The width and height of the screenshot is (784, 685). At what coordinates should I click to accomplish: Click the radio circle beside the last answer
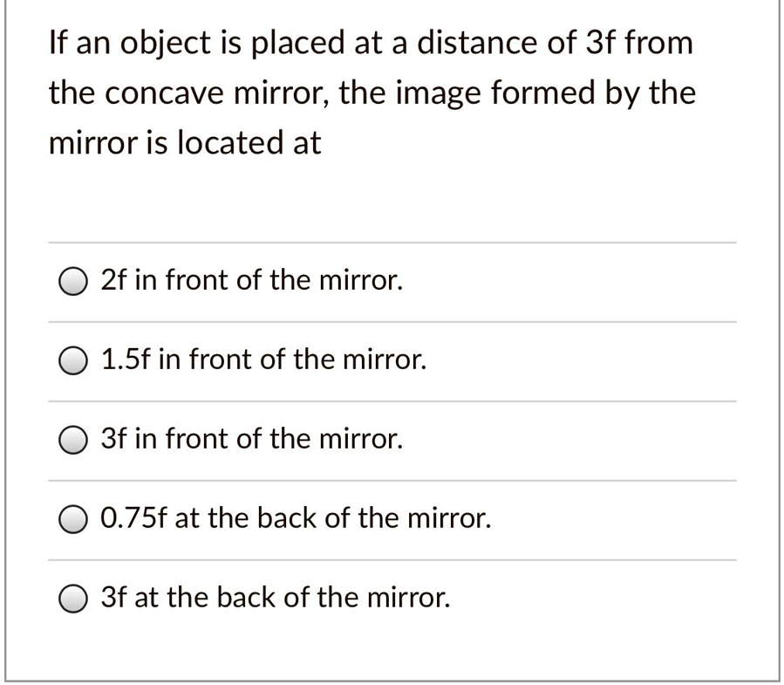72,598
